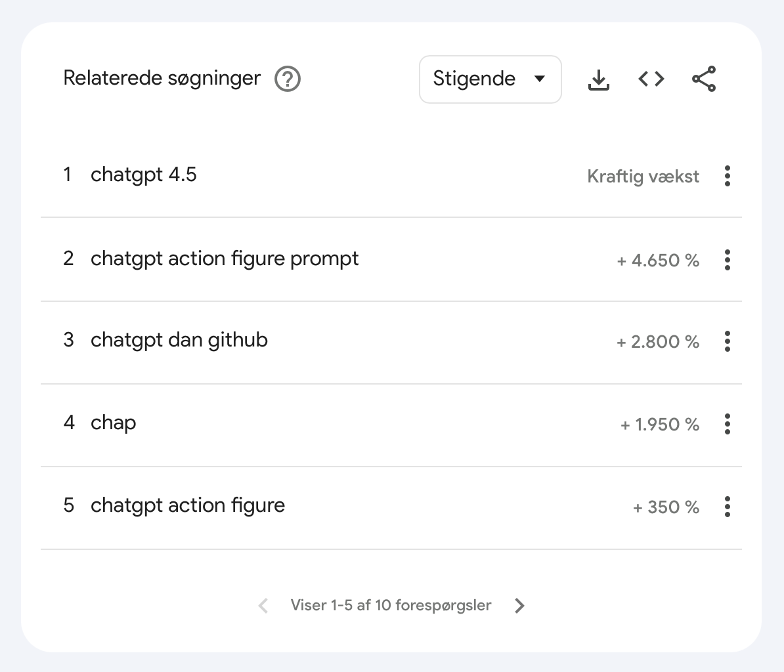Open the embed code icon
This screenshot has height=672, width=784.
pos(651,79)
